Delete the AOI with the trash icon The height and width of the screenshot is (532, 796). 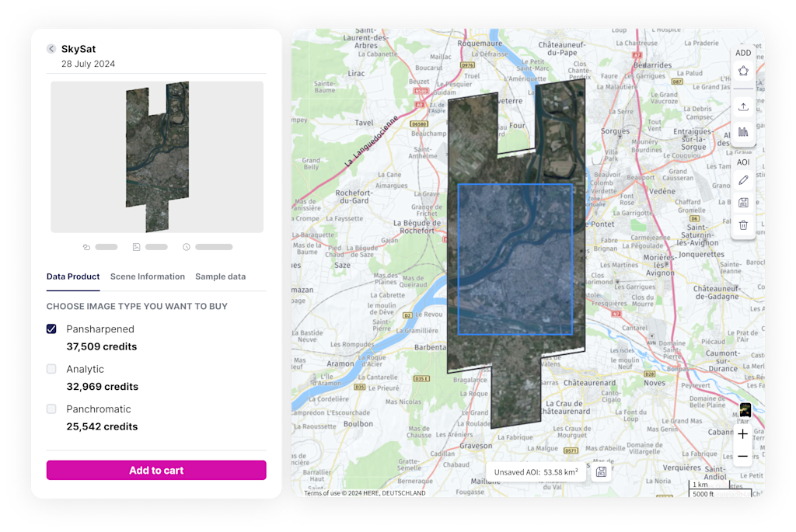[x=743, y=225]
